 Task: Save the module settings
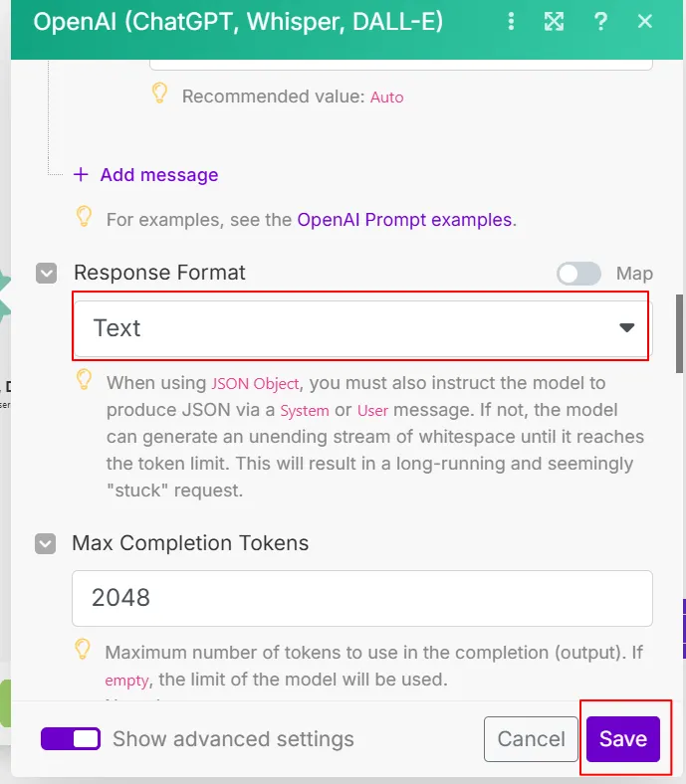[623, 738]
